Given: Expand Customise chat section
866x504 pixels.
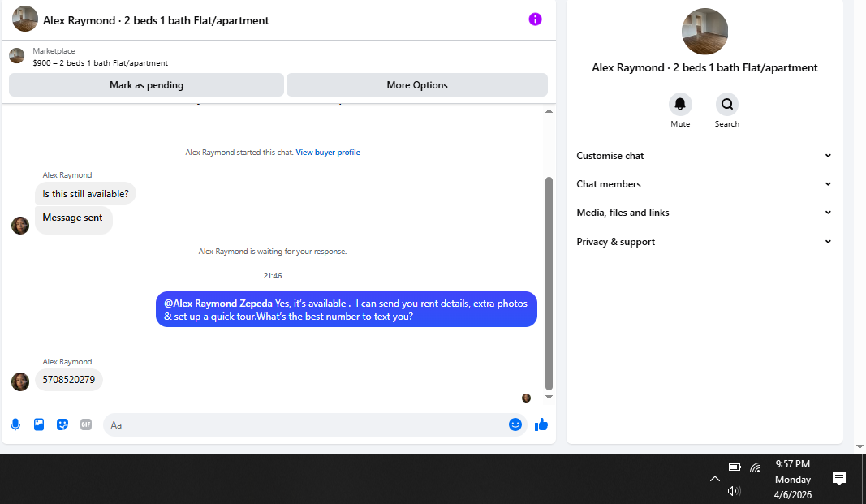Looking at the screenshot, I should [x=704, y=156].
